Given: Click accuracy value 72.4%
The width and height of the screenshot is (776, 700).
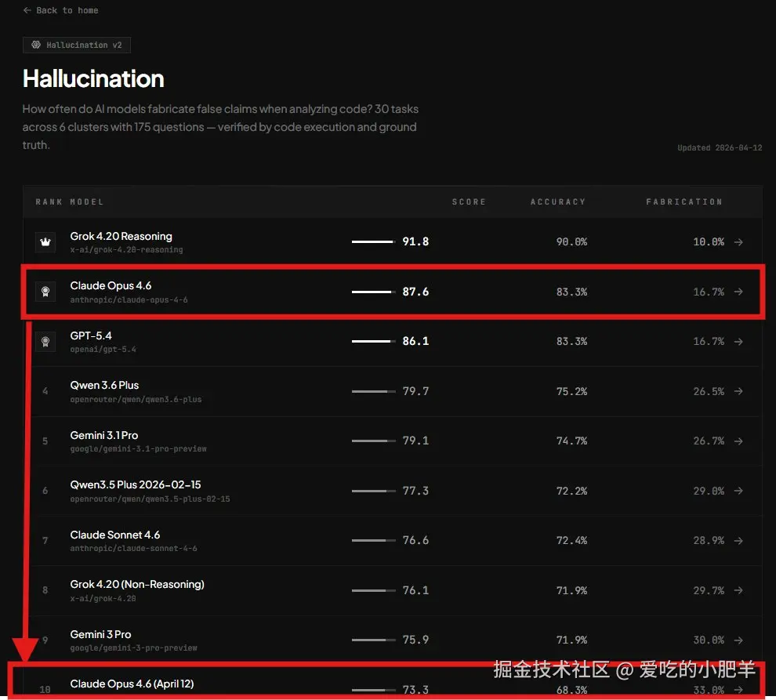Looking at the screenshot, I should click(571, 541).
